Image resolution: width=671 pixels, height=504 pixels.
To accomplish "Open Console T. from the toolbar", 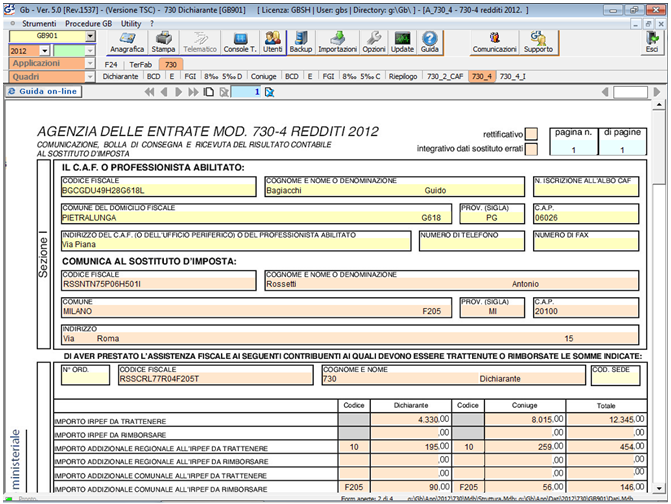I will (240, 42).
